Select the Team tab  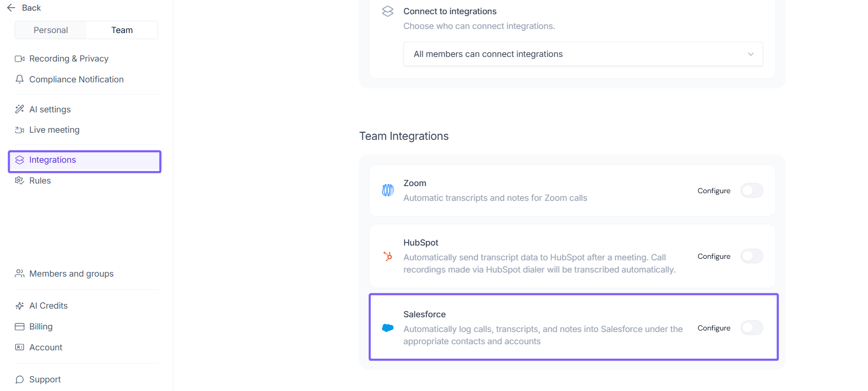tap(122, 30)
